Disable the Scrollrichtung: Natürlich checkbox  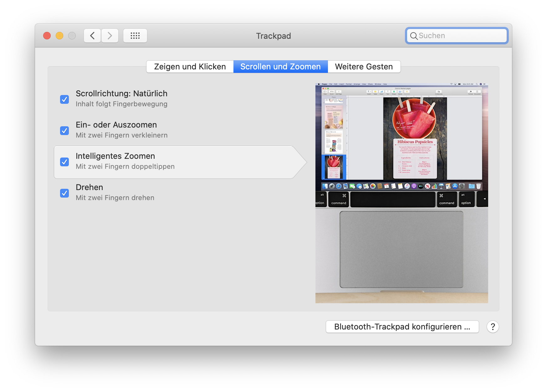(64, 99)
